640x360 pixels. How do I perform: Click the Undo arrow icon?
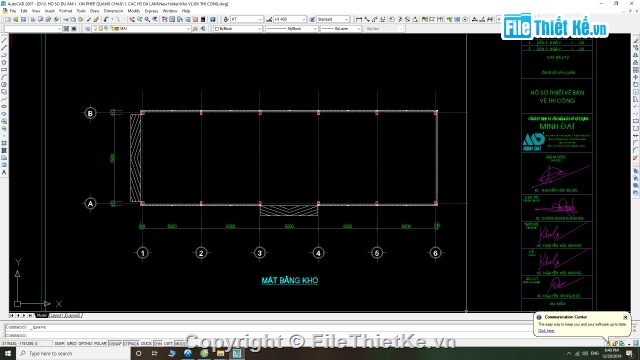(105, 19)
